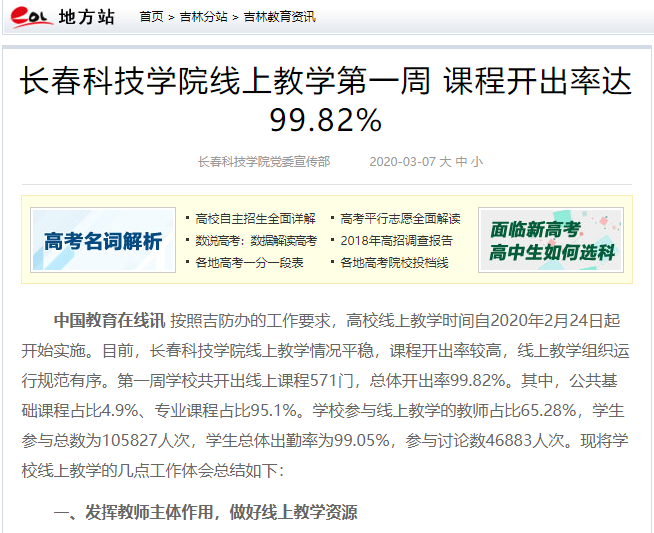Open 吉林分站 breadcrumb link
Image resolution: width=654 pixels, height=533 pixels.
pos(203,17)
